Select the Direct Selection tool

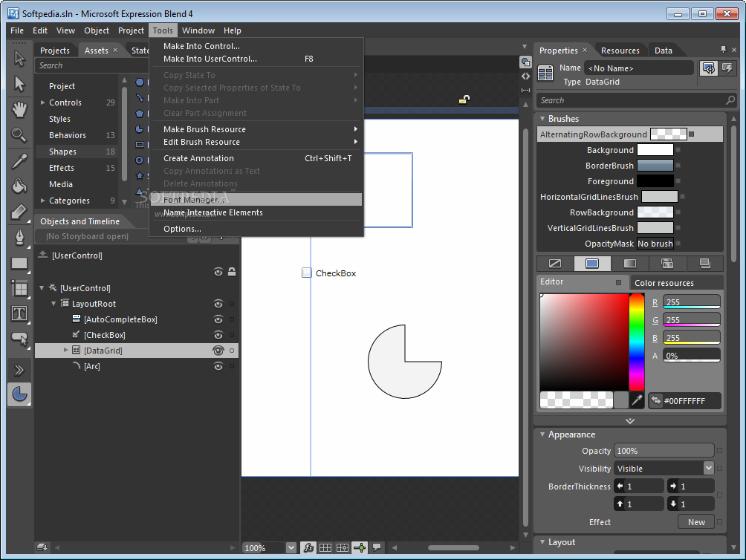point(19,84)
